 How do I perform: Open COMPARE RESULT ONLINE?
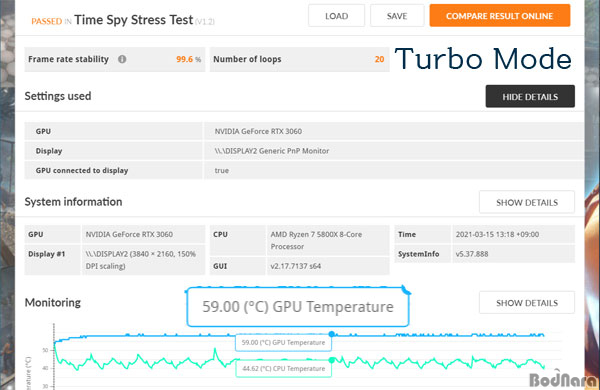pyautogui.click(x=500, y=16)
